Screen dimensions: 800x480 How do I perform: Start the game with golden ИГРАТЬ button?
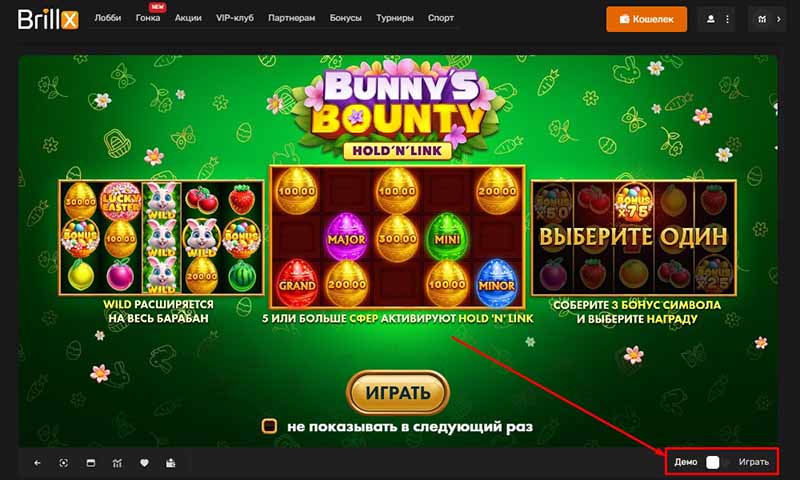(398, 393)
